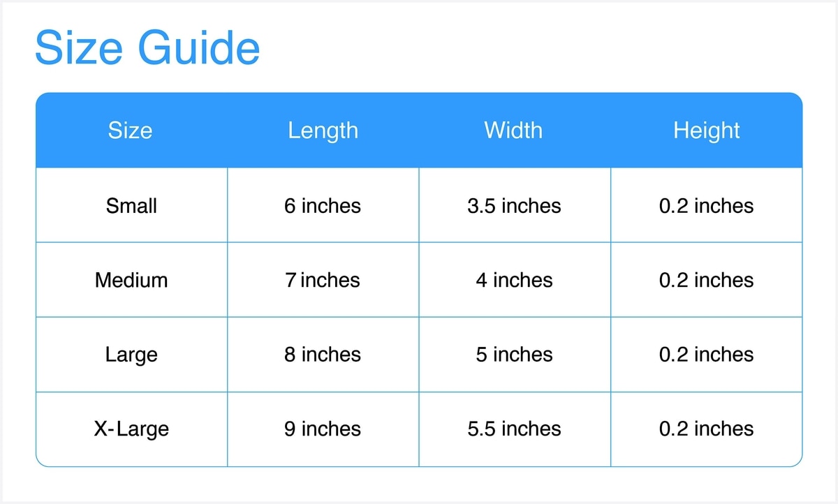The height and width of the screenshot is (504, 838).
Task: Click the Height column header
Action: [x=706, y=131]
